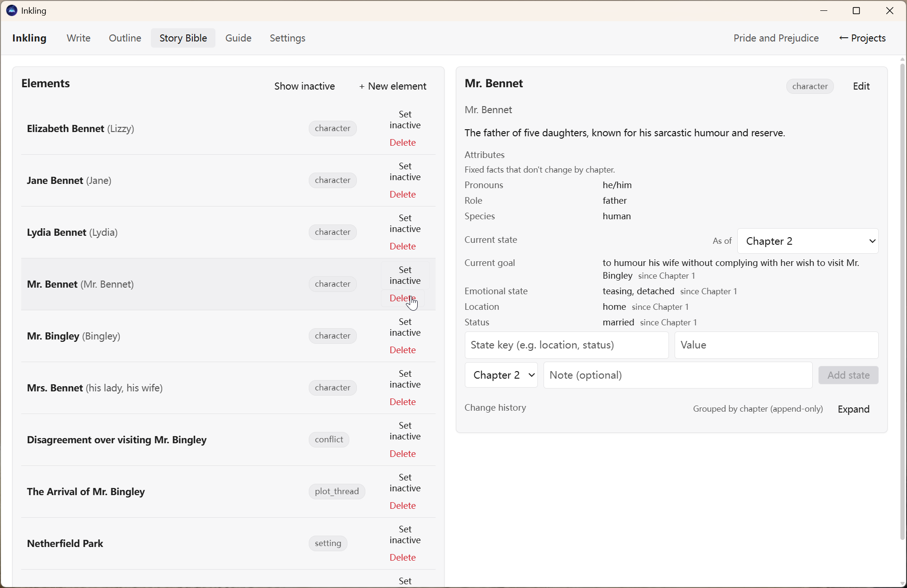Image resolution: width=907 pixels, height=588 pixels.
Task: Open Netherfield Park setting element
Action: [x=228, y=544]
